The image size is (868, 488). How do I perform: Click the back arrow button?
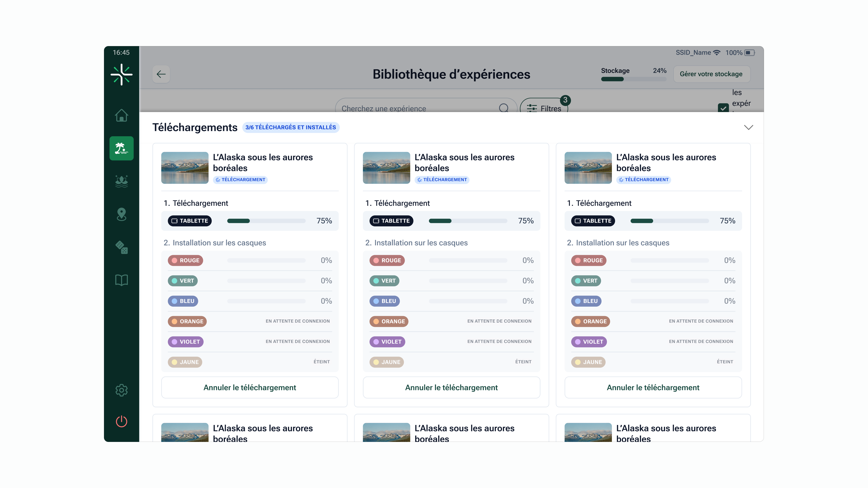tap(161, 74)
